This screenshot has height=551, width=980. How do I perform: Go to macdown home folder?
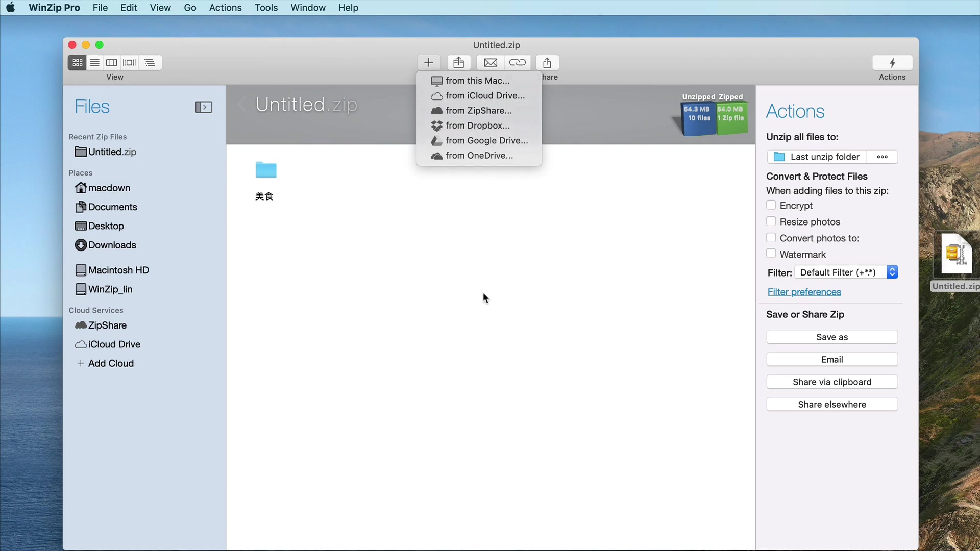[x=103, y=188]
